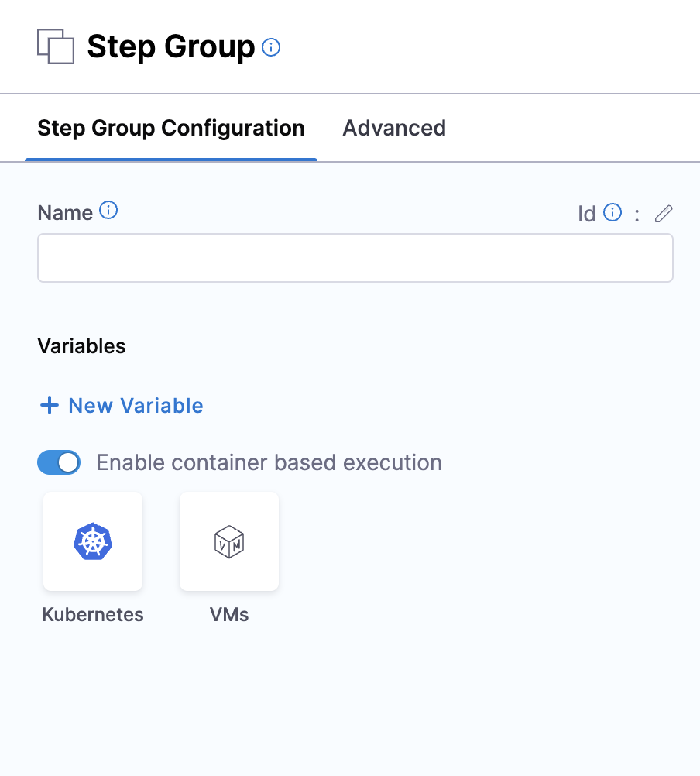Click the info icon next to Id
This screenshot has height=776, width=700.
(612, 212)
